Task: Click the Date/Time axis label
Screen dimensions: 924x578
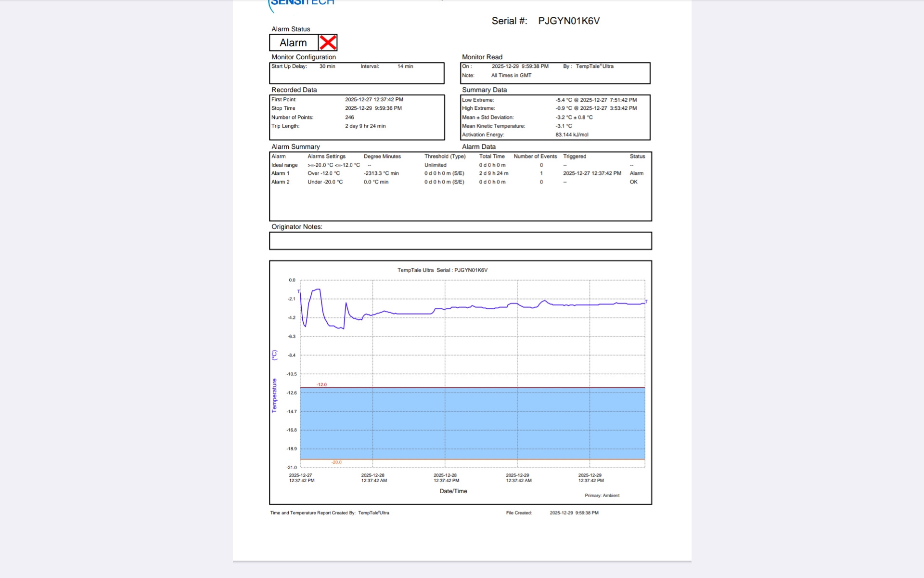Action: coord(453,491)
